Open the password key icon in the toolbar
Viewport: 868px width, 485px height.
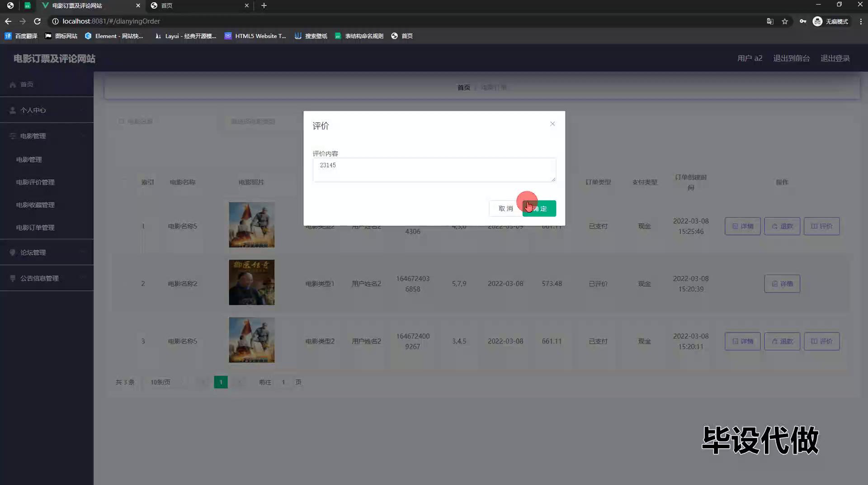[x=802, y=21]
